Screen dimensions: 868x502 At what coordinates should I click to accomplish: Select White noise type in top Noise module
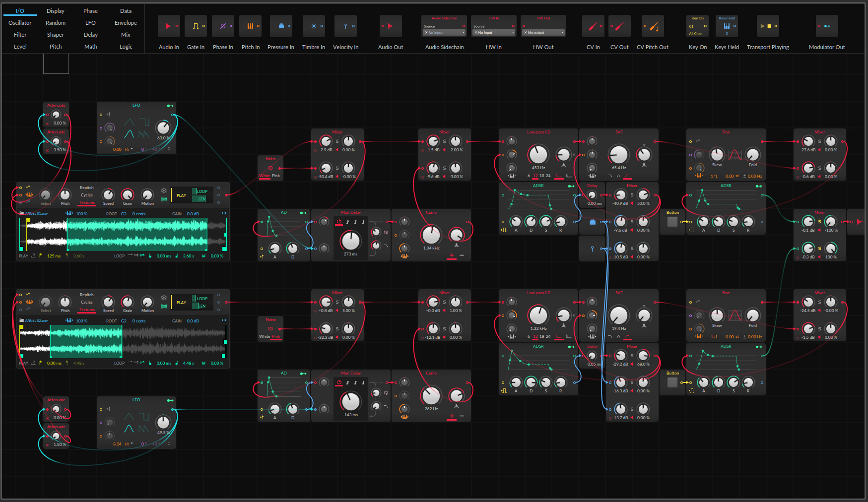tap(265, 176)
